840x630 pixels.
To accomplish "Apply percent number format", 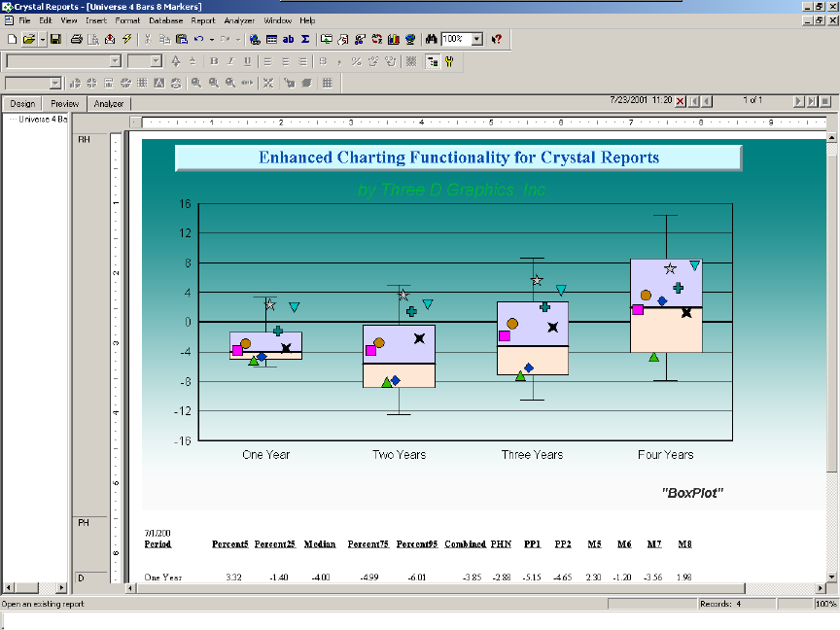I will tap(356, 61).
